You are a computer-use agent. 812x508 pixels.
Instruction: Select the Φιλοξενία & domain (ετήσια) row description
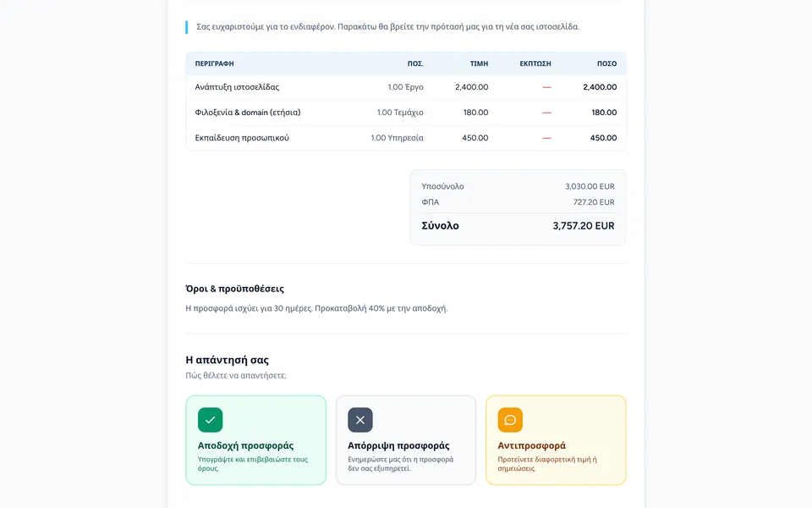click(248, 113)
